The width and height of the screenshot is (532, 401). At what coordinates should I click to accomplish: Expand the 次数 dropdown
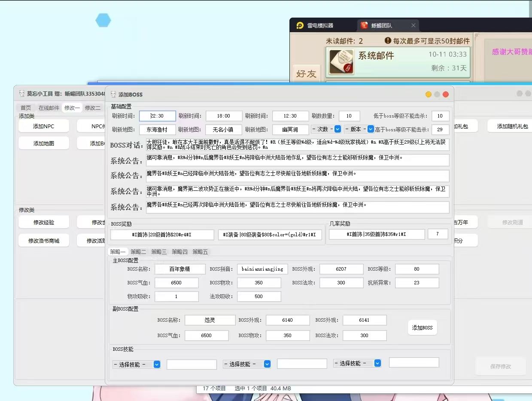click(337, 129)
